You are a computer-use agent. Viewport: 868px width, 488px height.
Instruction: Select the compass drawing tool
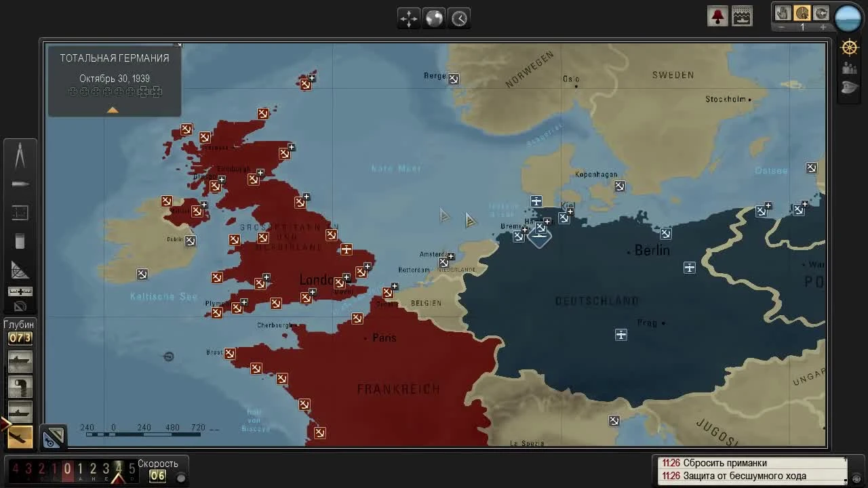pyautogui.click(x=20, y=155)
